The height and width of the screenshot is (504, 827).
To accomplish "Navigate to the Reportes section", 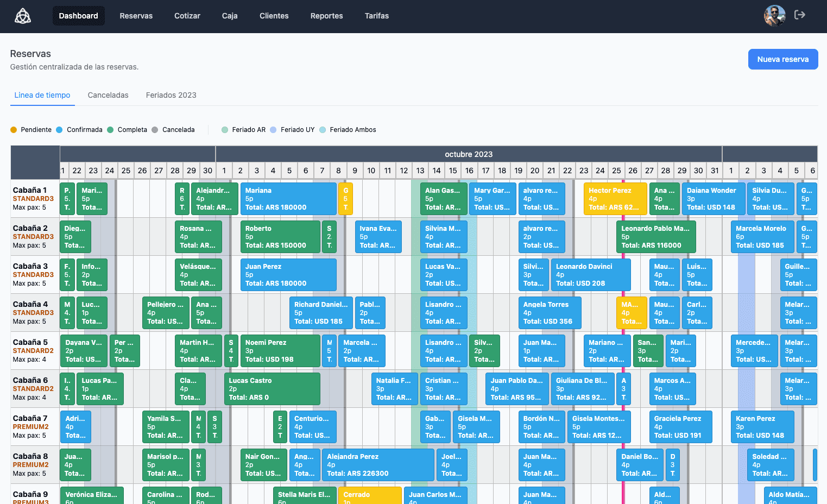I will pos(326,16).
